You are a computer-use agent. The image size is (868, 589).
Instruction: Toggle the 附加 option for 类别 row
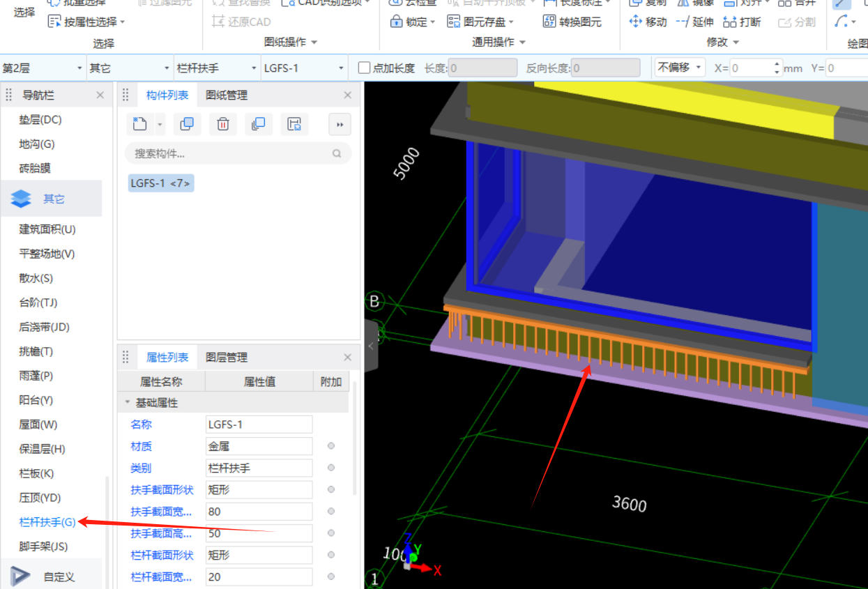(331, 468)
